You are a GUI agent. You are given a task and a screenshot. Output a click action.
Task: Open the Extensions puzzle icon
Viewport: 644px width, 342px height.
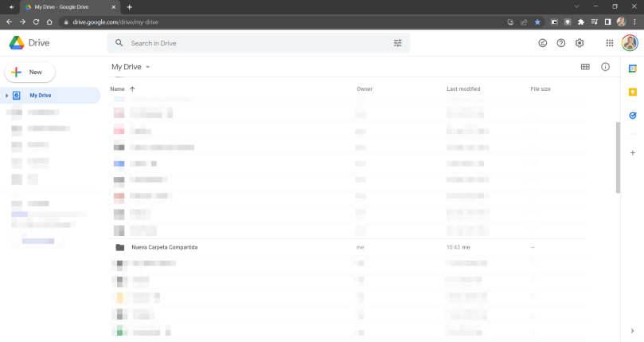point(581,22)
